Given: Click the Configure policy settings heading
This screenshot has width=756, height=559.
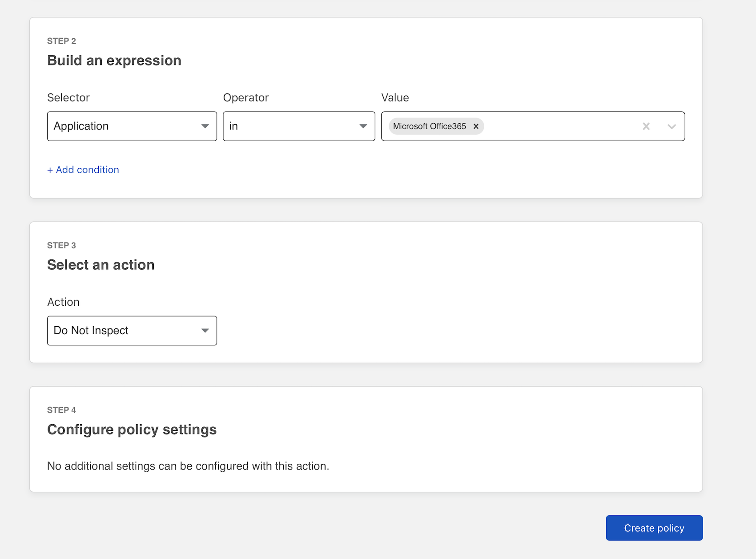Looking at the screenshot, I should [132, 429].
